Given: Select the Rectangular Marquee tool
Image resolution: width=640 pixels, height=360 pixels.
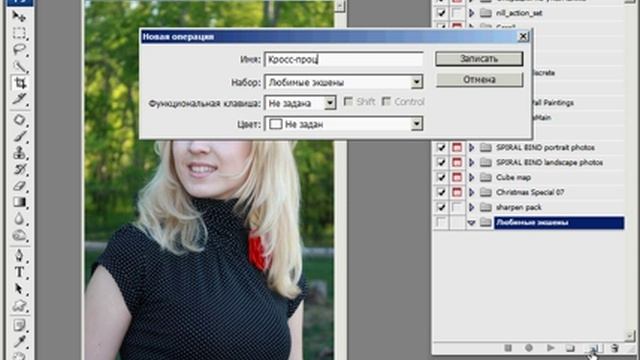Looking at the screenshot, I should (x=19, y=33).
